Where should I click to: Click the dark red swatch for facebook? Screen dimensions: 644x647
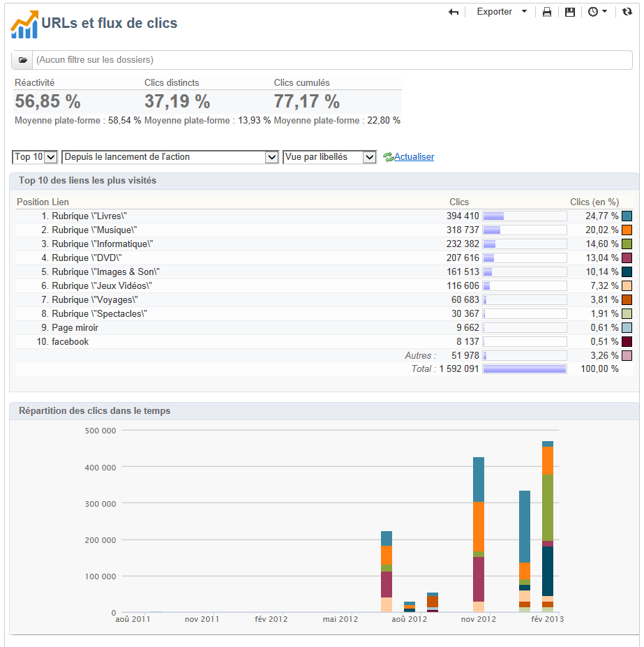point(627,342)
